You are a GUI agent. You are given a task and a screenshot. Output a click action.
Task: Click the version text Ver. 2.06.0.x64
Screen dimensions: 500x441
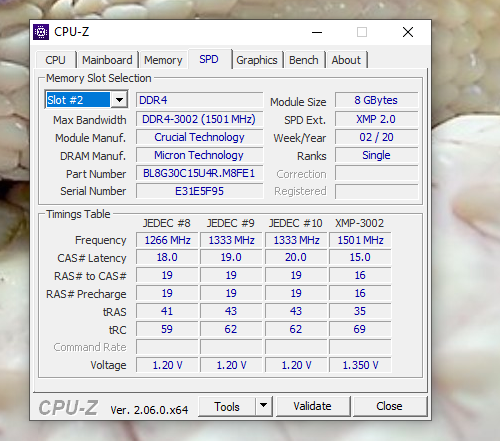[x=149, y=410]
